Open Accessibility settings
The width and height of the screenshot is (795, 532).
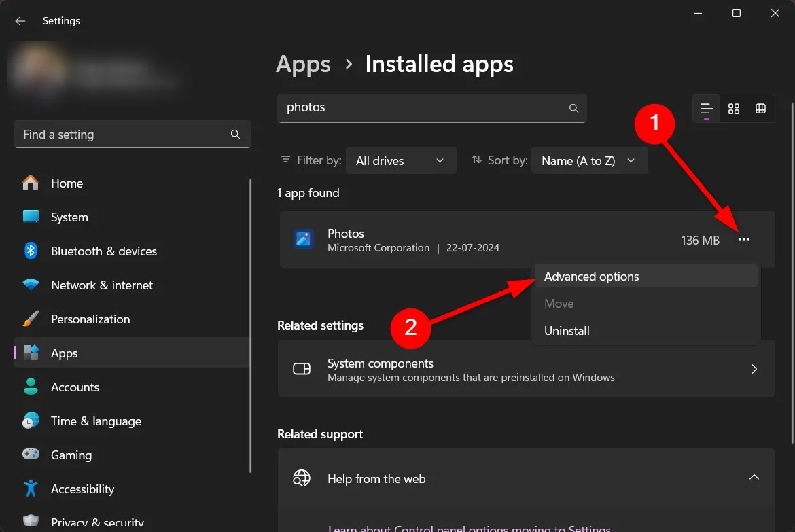(132, 489)
